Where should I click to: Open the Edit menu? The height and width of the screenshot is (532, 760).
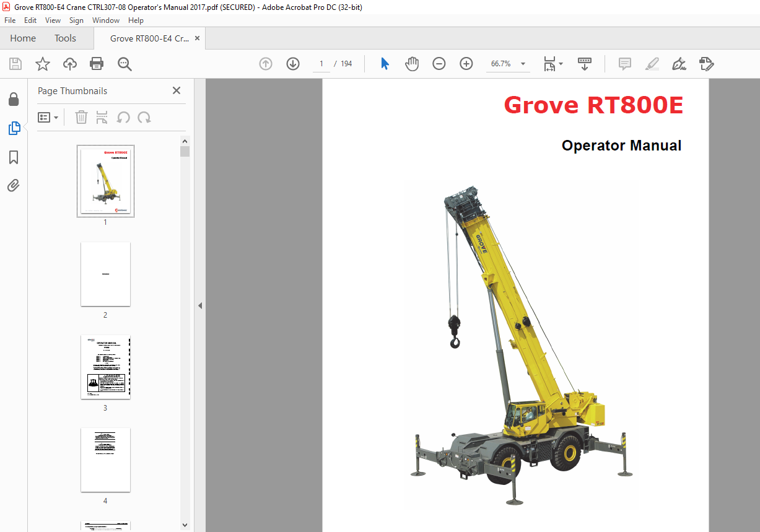(x=30, y=20)
